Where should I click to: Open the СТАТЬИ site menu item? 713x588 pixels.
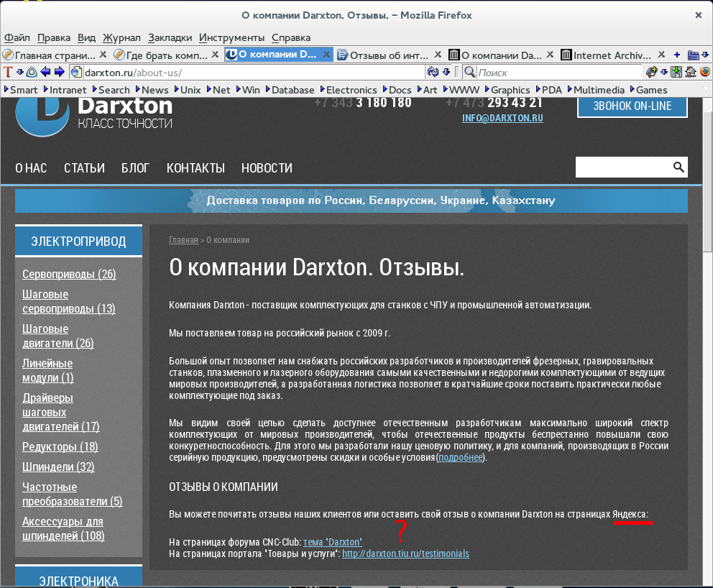tap(84, 168)
